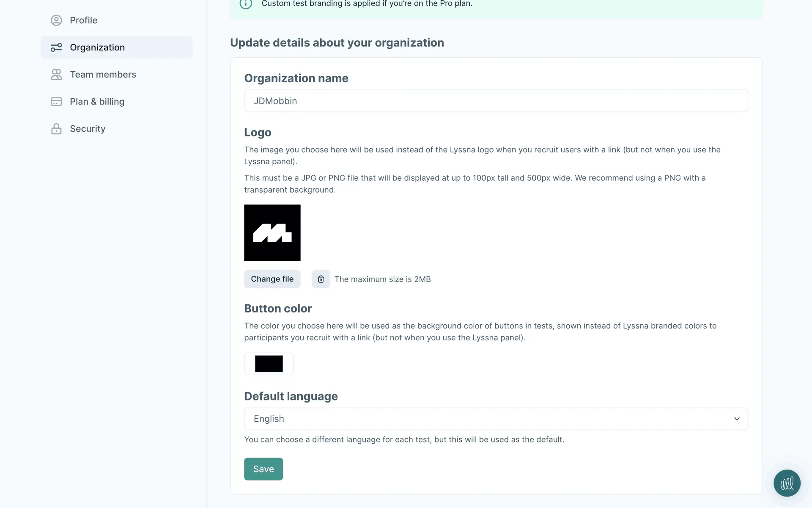The image size is (812, 508).
Task: Click the Profile user icon in sidebar
Action: click(56, 20)
